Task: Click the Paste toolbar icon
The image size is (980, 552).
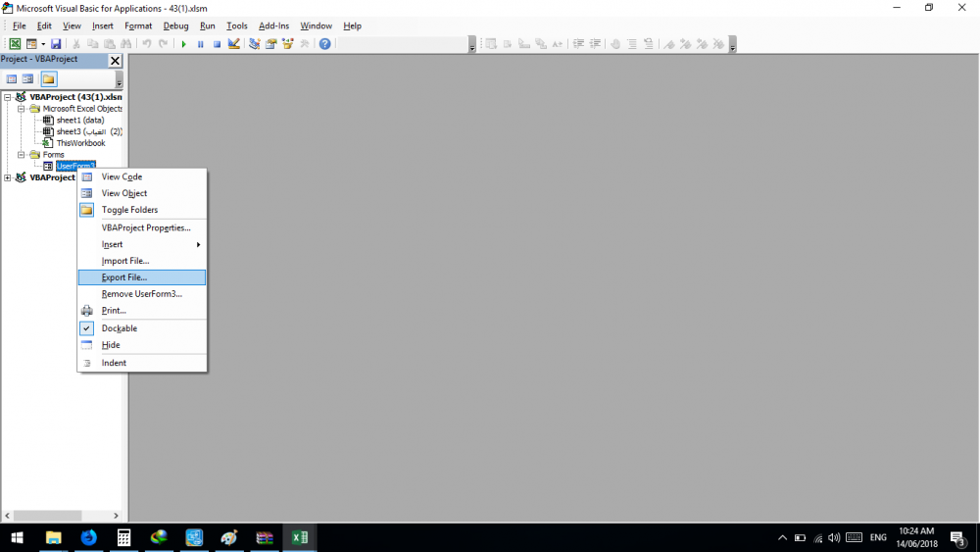Action: tap(110, 44)
